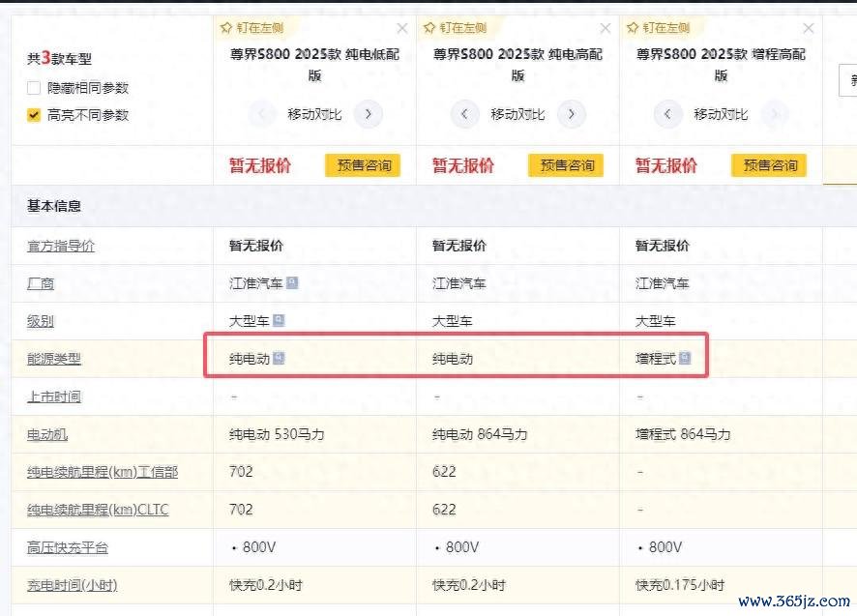Open the 纯电续航里程(km)工信部 link

[103, 472]
